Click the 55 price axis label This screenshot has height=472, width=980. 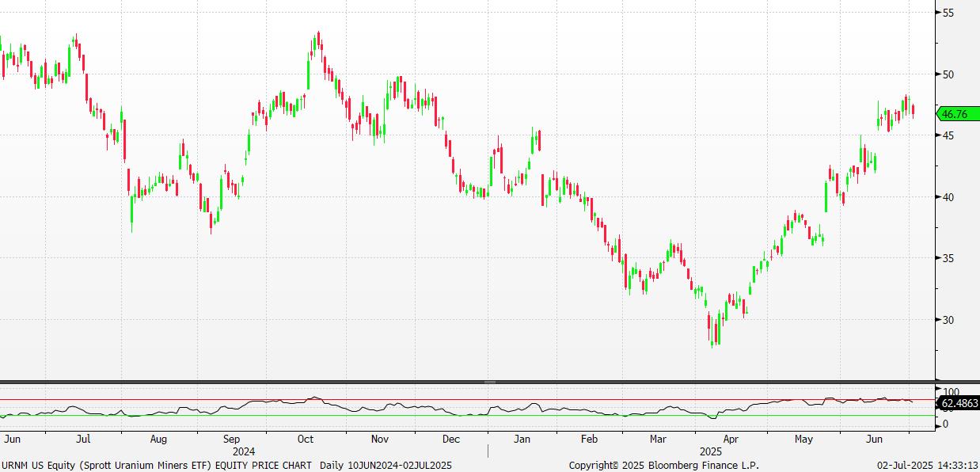click(948, 13)
